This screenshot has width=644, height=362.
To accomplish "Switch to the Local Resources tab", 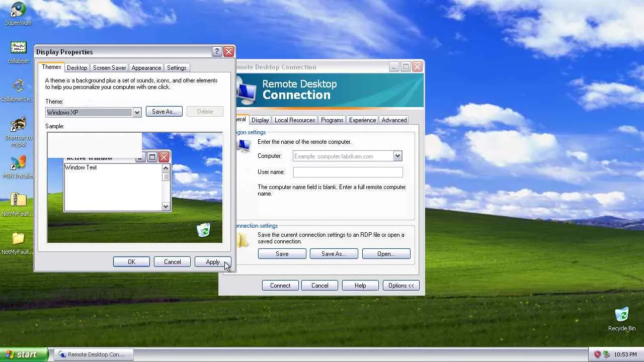I will pyautogui.click(x=295, y=120).
